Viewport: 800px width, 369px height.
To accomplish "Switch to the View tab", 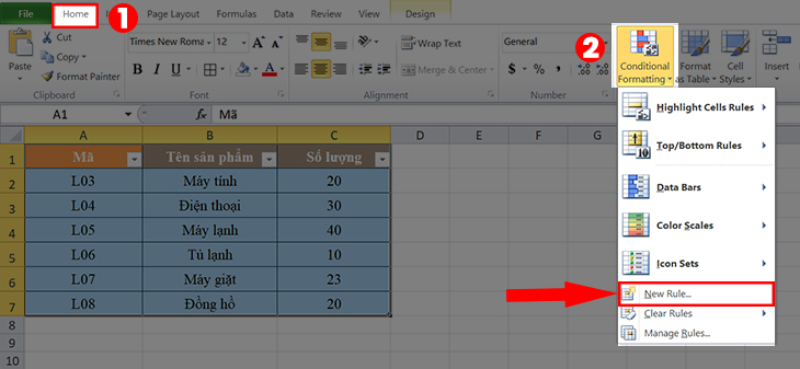I will pyautogui.click(x=368, y=14).
